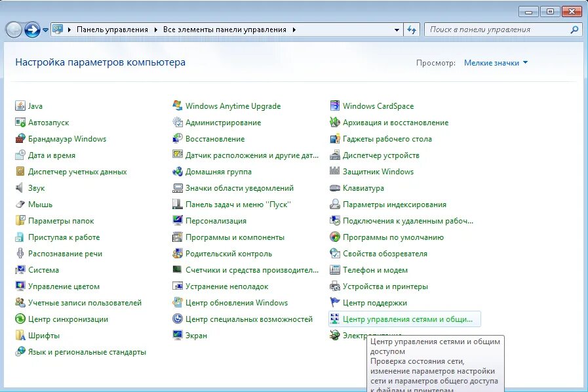Image resolution: width=588 pixels, height=392 pixels.
Task: Open Управление цветом link
Action: 64,286
